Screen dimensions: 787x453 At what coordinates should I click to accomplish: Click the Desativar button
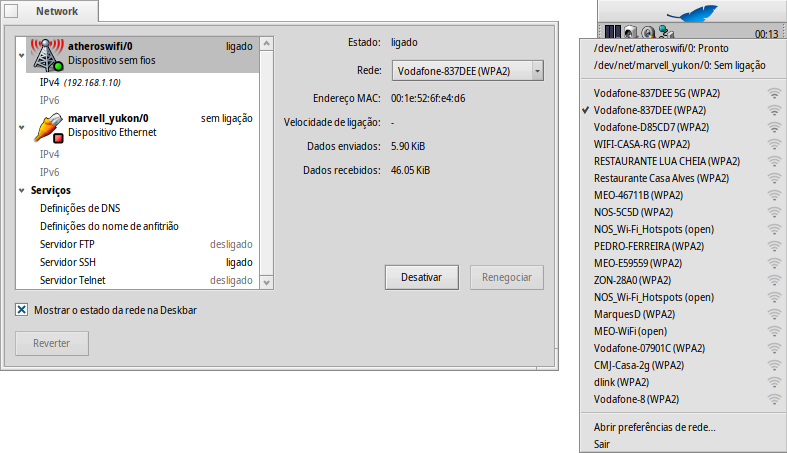coord(422,277)
